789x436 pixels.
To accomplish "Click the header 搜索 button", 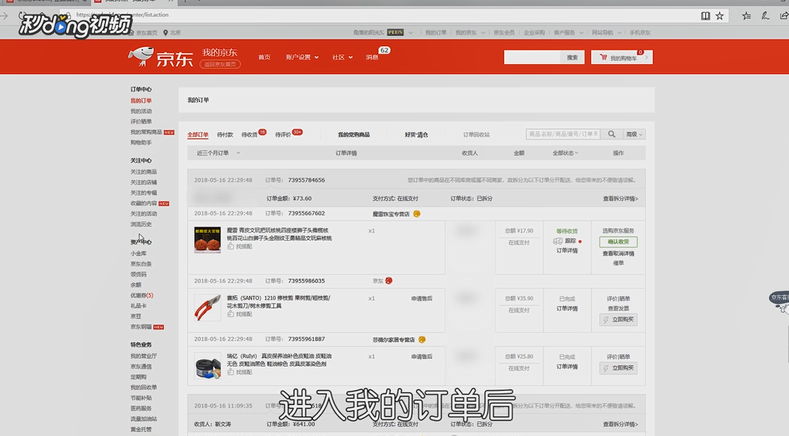I will click(572, 57).
